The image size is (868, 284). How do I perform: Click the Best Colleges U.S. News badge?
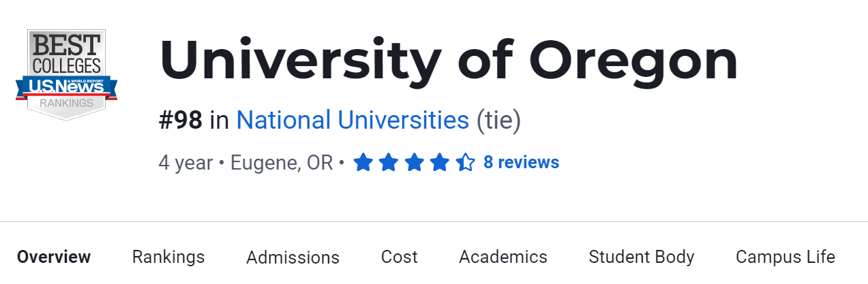(66, 75)
